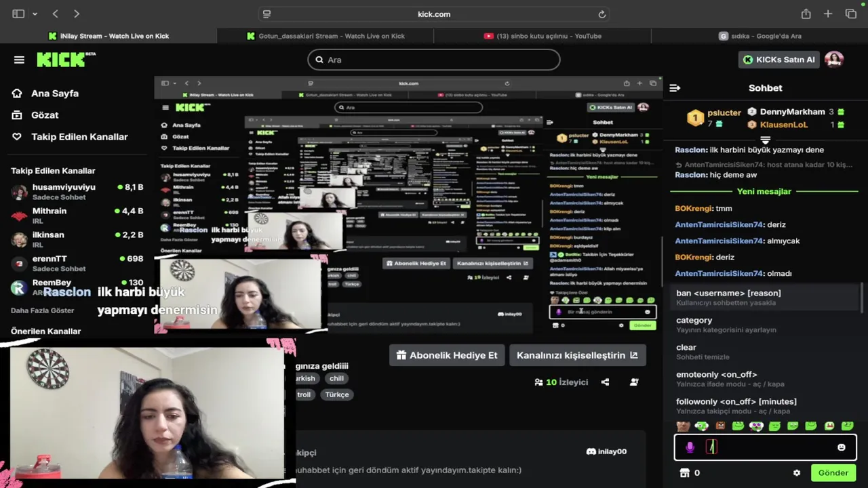Switch to iNilay Stream tab

click(x=108, y=36)
